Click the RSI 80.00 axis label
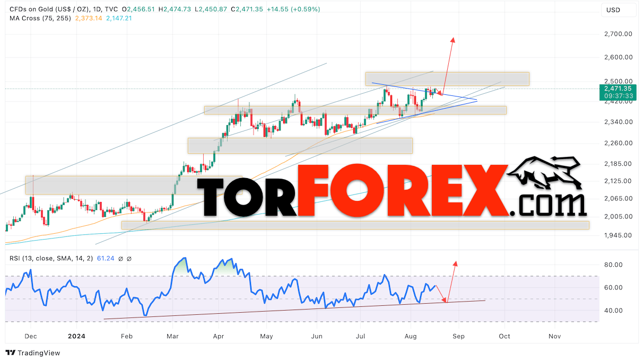Viewport: 644px width, 362px height. pyautogui.click(x=613, y=264)
